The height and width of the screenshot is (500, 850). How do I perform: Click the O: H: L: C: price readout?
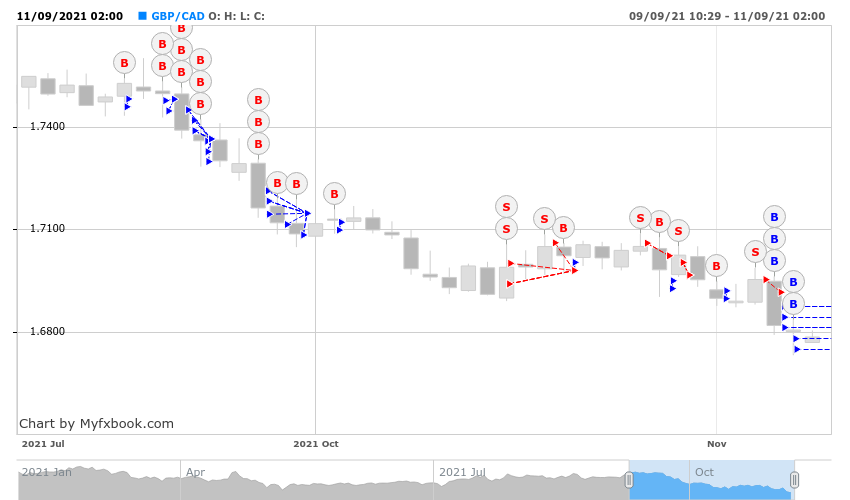(236, 16)
